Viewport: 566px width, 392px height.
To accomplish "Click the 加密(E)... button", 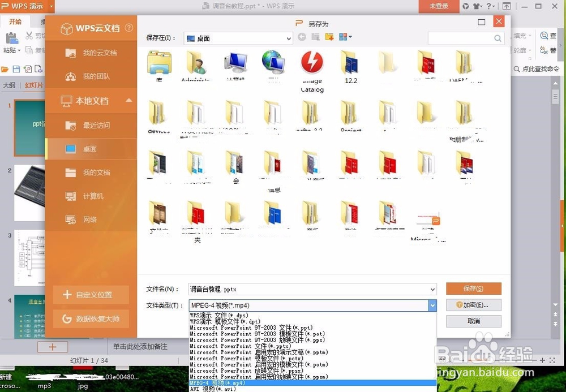I will click(x=474, y=305).
